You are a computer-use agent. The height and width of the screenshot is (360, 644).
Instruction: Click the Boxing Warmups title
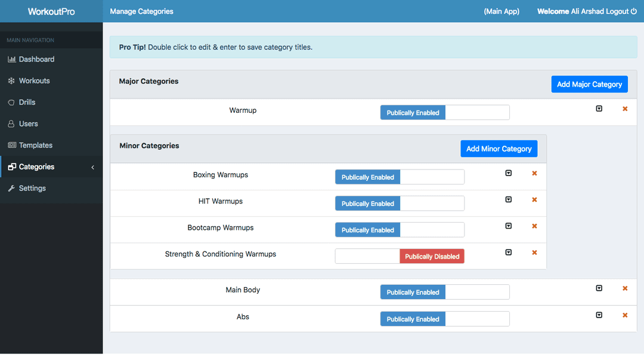221,175
